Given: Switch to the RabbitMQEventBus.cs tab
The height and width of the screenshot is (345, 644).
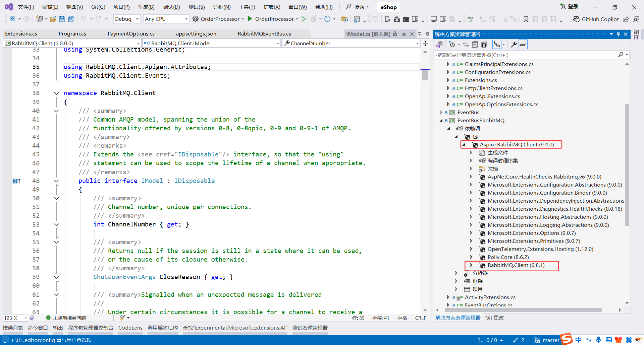Looking at the screenshot, I should tap(264, 34).
